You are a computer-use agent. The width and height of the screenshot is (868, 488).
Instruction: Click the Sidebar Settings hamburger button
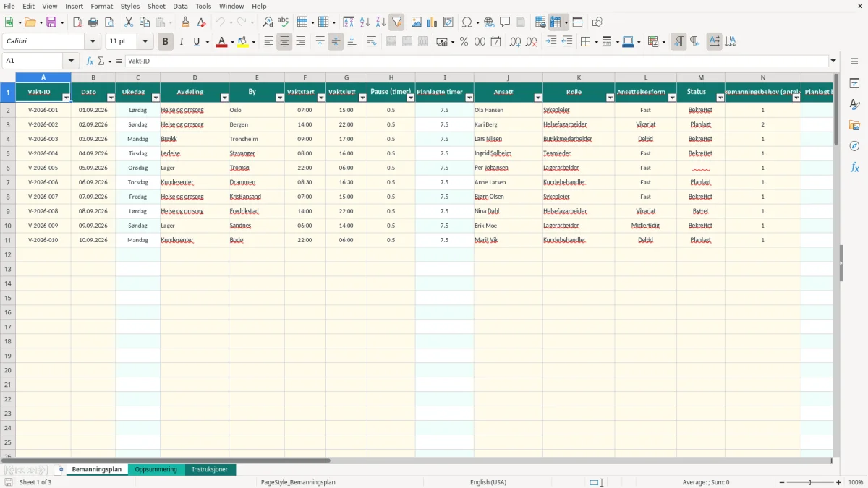point(854,61)
